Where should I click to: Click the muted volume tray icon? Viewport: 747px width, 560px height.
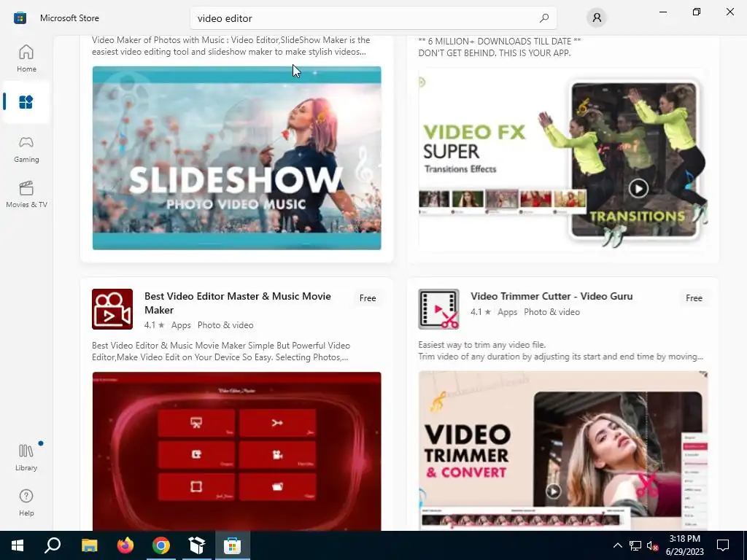(x=652, y=545)
